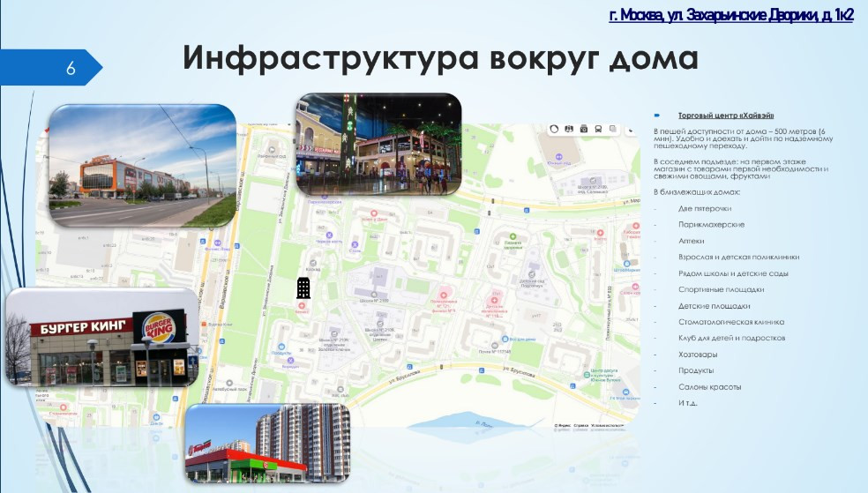Screen dimensions: 868x493
Task: Open the panorama map icon in map toolbar
Action: 569,129
